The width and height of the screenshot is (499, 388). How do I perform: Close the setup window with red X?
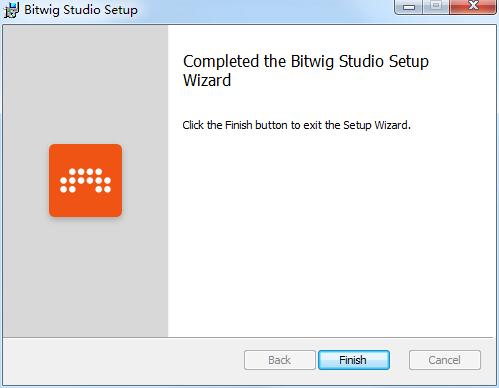click(x=473, y=7)
